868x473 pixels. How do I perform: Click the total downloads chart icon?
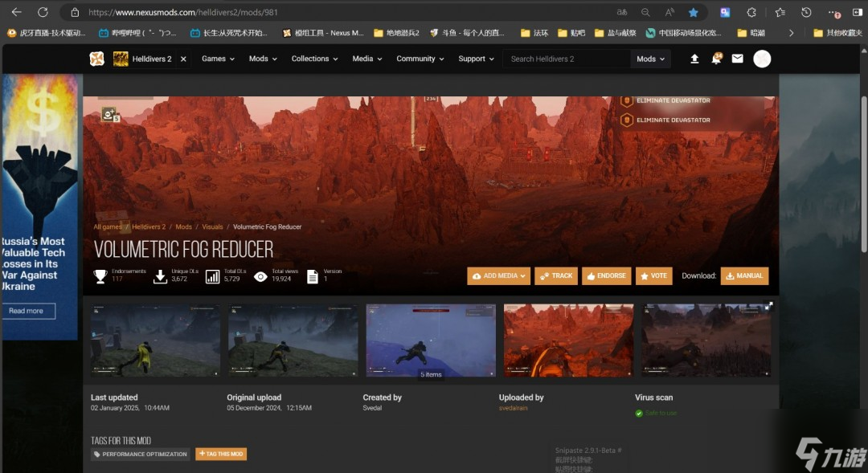[x=212, y=276]
